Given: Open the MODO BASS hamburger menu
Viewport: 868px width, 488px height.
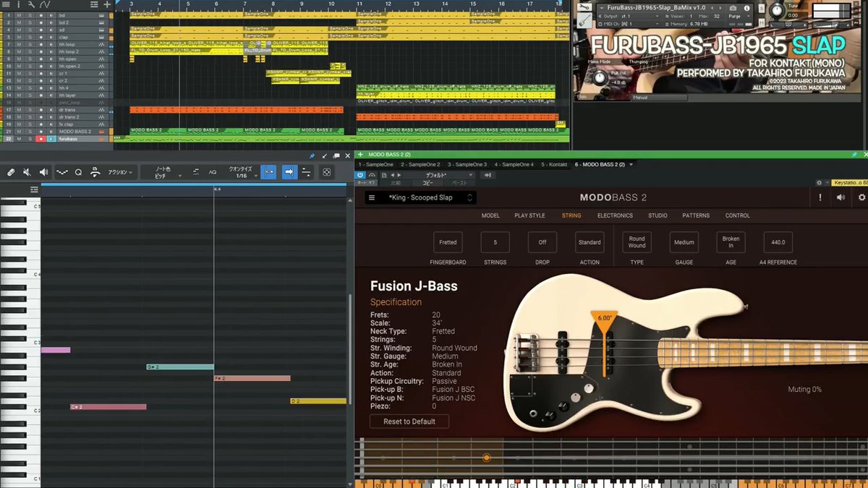Looking at the screenshot, I should pyautogui.click(x=372, y=197).
